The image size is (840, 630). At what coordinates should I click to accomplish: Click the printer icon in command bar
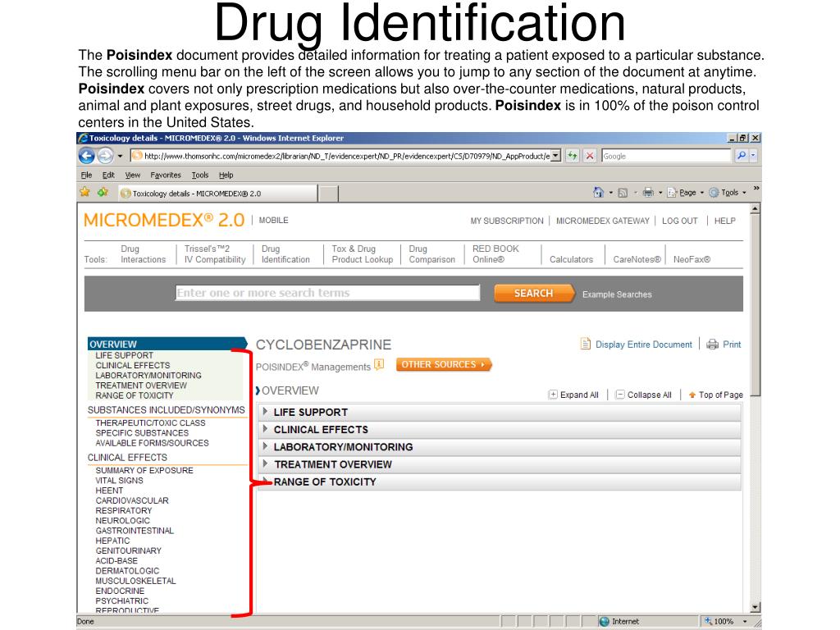tap(648, 192)
